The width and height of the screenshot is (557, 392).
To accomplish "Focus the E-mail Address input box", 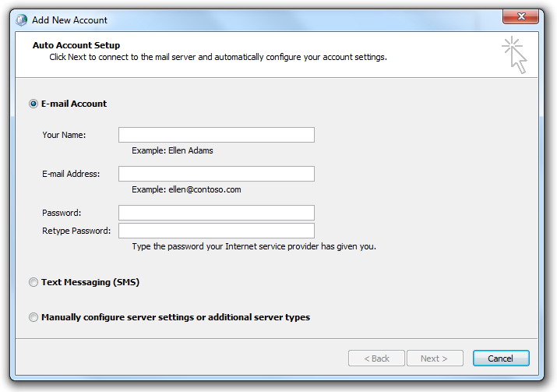I will [216, 174].
